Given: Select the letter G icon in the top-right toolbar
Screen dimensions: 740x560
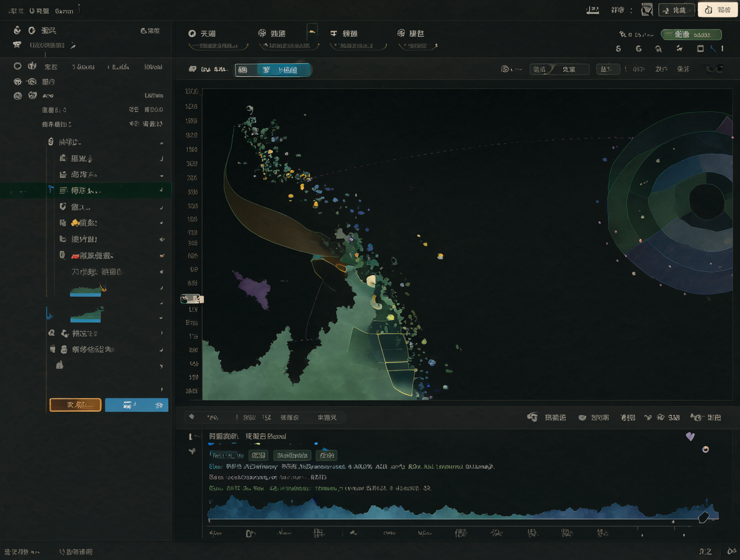Looking at the screenshot, I should click(639, 49).
